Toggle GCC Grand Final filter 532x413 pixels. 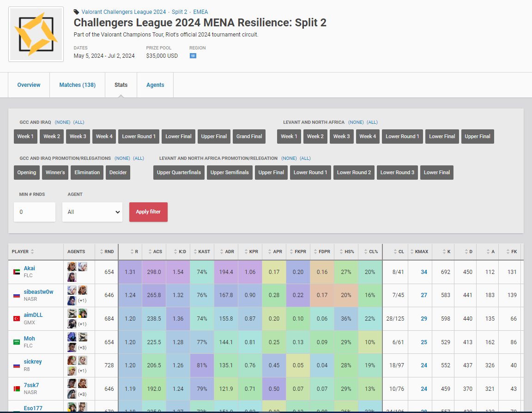click(x=249, y=136)
